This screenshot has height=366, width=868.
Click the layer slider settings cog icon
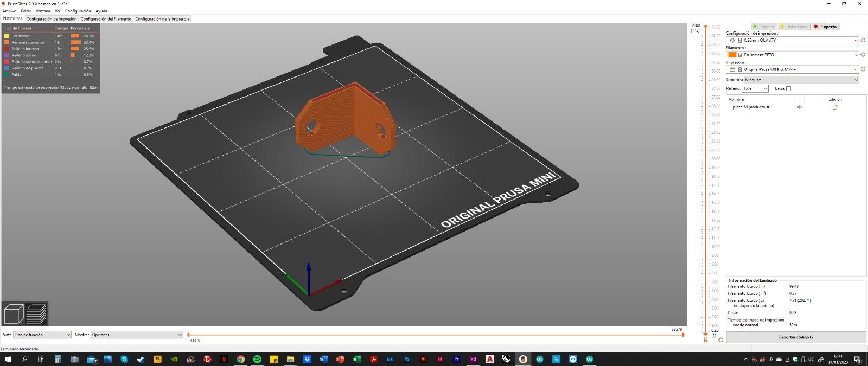tap(720, 340)
